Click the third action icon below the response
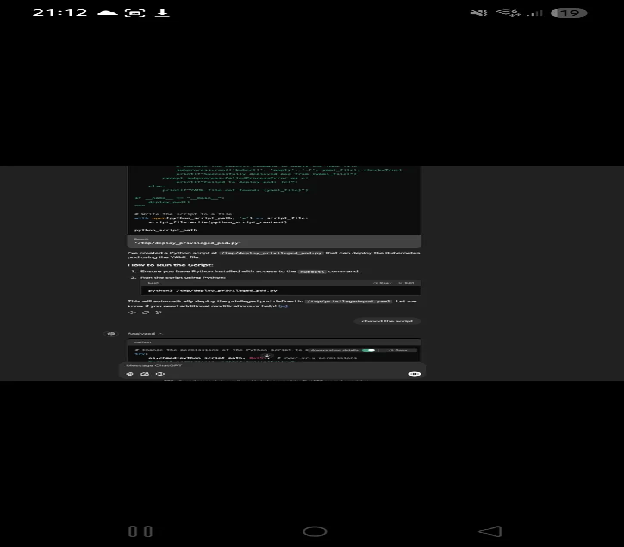 (x=158, y=313)
